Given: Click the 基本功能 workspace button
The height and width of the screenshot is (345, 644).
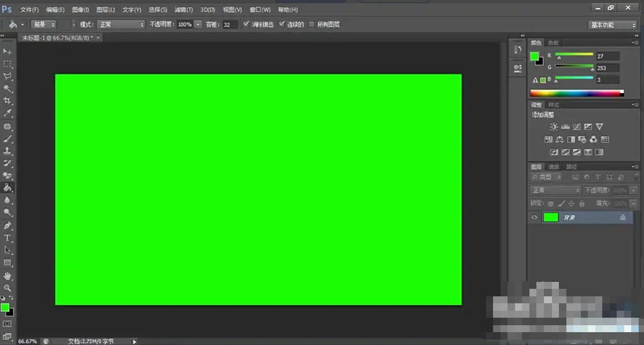Looking at the screenshot, I should pos(612,24).
